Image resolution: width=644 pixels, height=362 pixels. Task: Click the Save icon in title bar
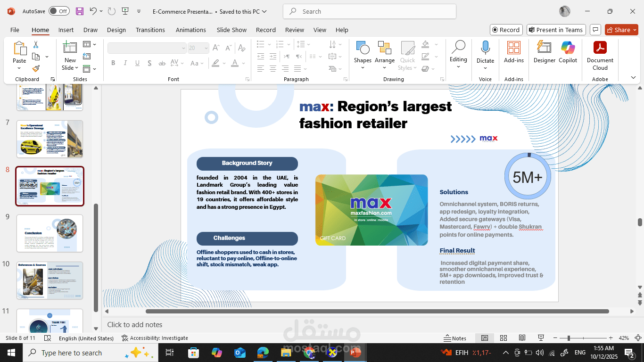tap(80, 11)
